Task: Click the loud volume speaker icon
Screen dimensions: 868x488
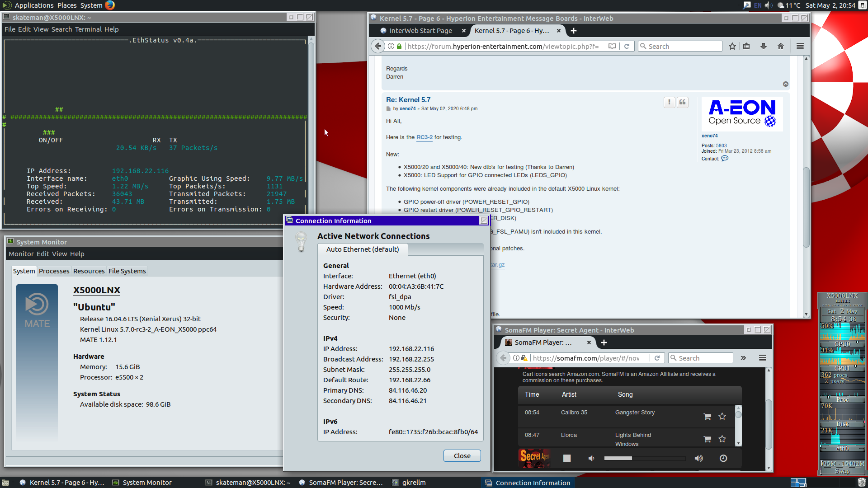Action: [x=698, y=458]
